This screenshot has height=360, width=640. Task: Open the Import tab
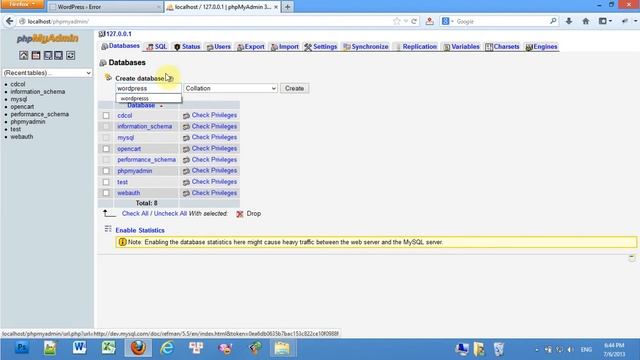click(284, 47)
